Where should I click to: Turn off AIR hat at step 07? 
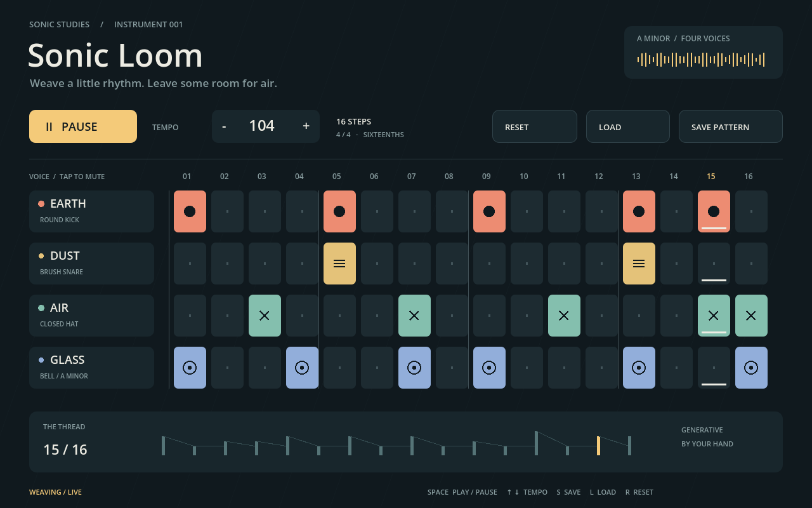click(x=414, y=316)
